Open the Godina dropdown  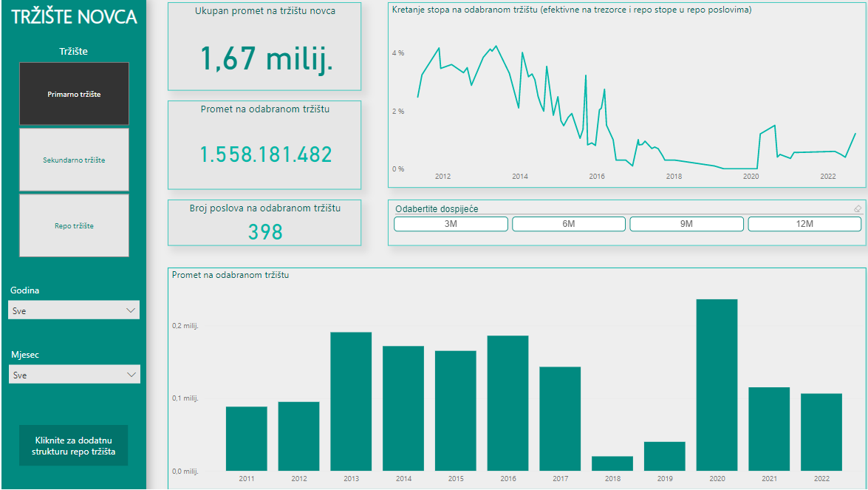tap(73, 310)
